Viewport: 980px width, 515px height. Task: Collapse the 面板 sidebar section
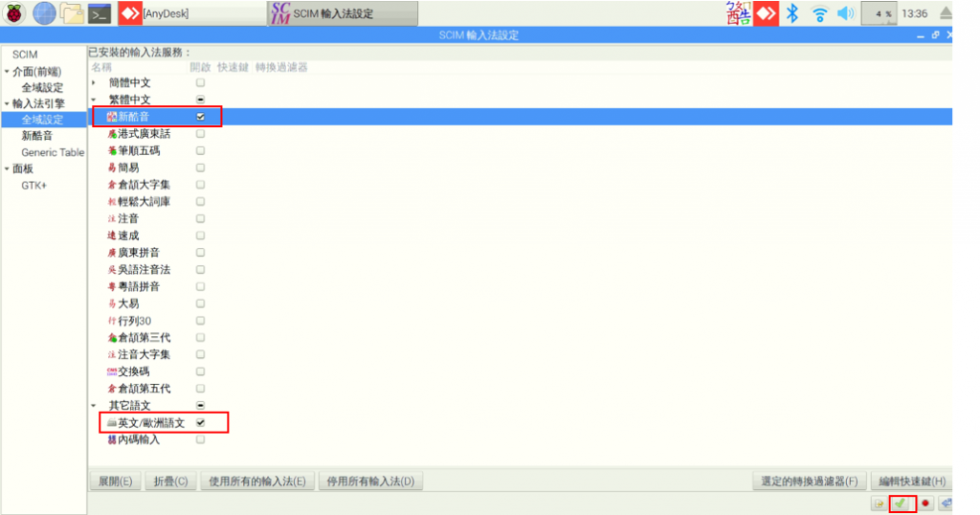click(7, 168)
